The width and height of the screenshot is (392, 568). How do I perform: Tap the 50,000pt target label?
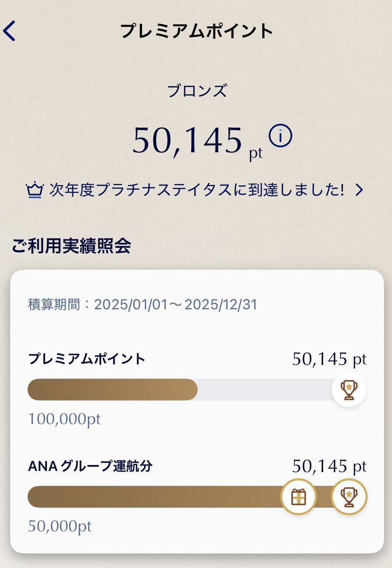pyautogui.click(x=60, y=526)
